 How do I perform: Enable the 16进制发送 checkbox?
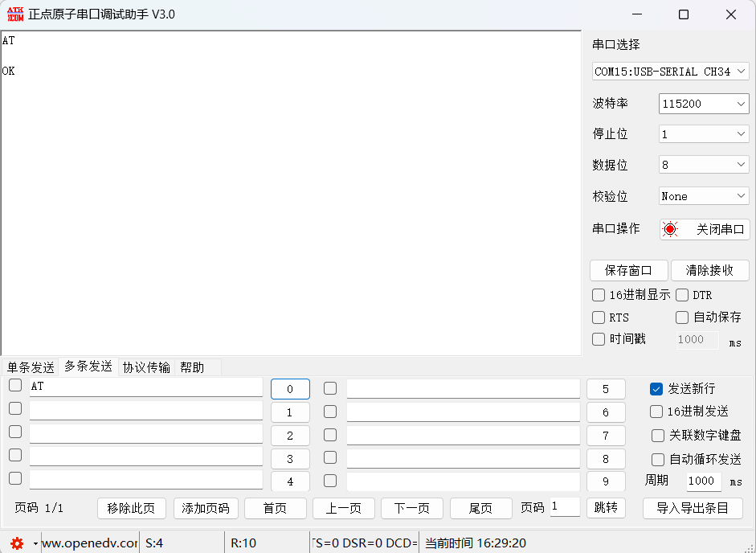pyautogui.click(x=656, y=412)
